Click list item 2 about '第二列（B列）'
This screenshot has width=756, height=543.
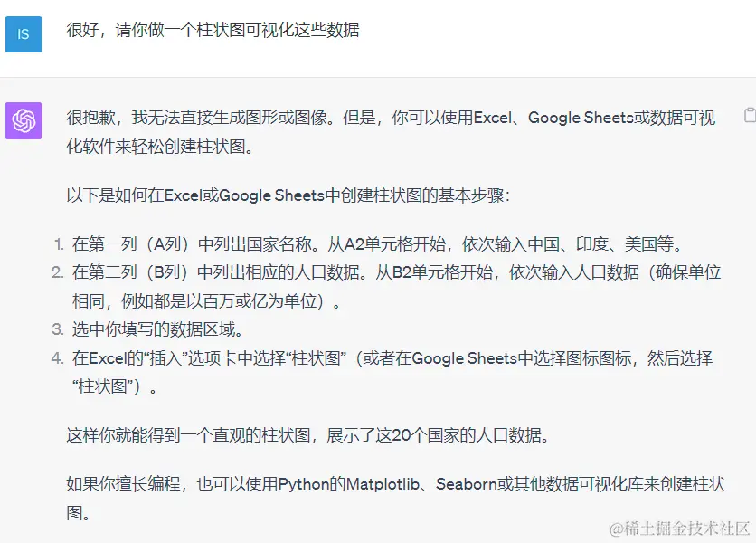click(x=396, y=287)
